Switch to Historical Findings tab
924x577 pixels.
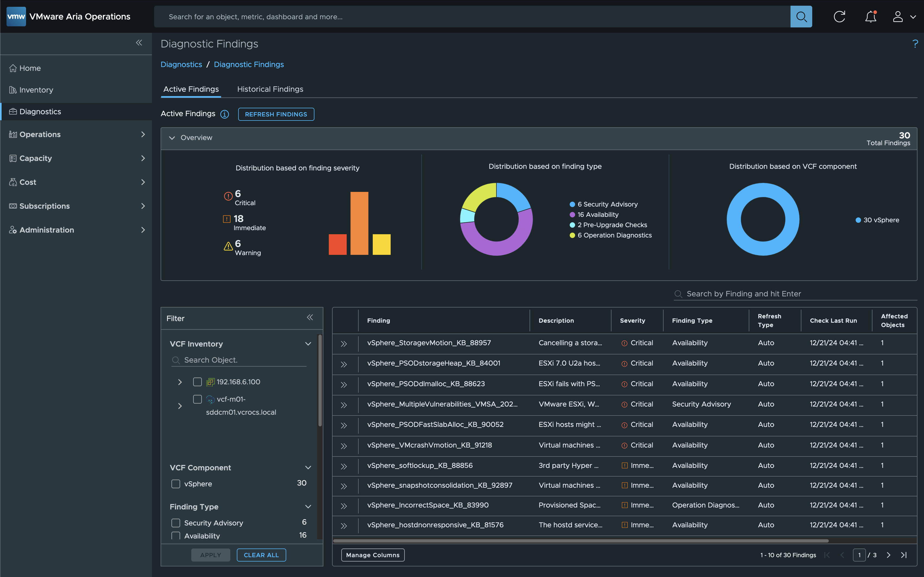tap(270, 89)
